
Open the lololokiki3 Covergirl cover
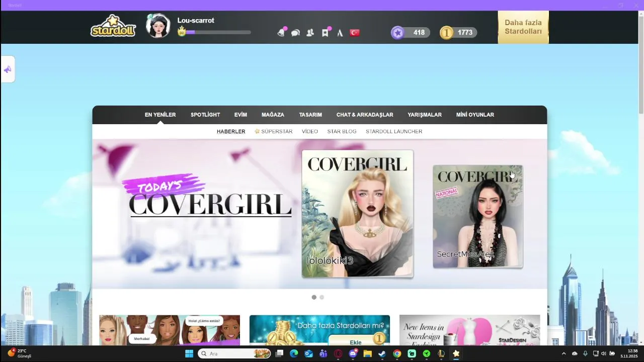coord(358,214)
